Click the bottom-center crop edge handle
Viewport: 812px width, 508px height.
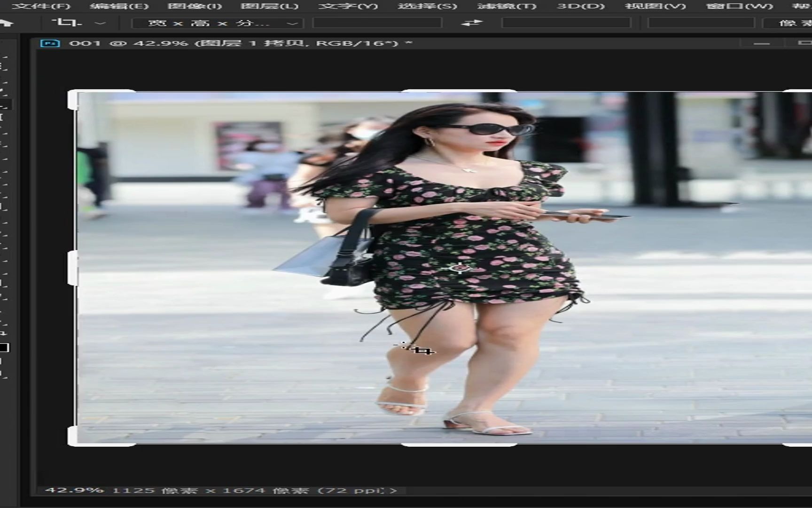459,444
